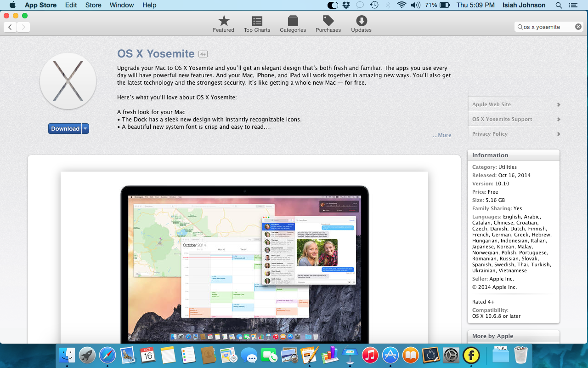Open the Privacy Policy link

tap(490, 134)
